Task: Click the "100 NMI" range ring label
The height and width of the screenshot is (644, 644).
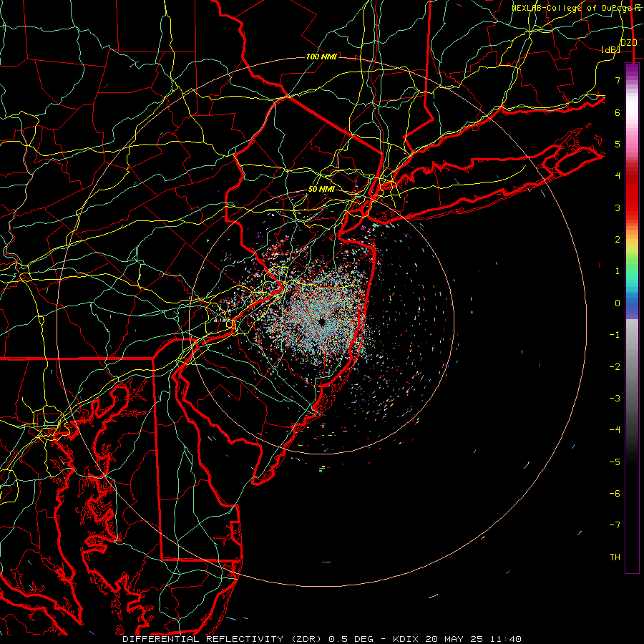Action: pos(321,57)
